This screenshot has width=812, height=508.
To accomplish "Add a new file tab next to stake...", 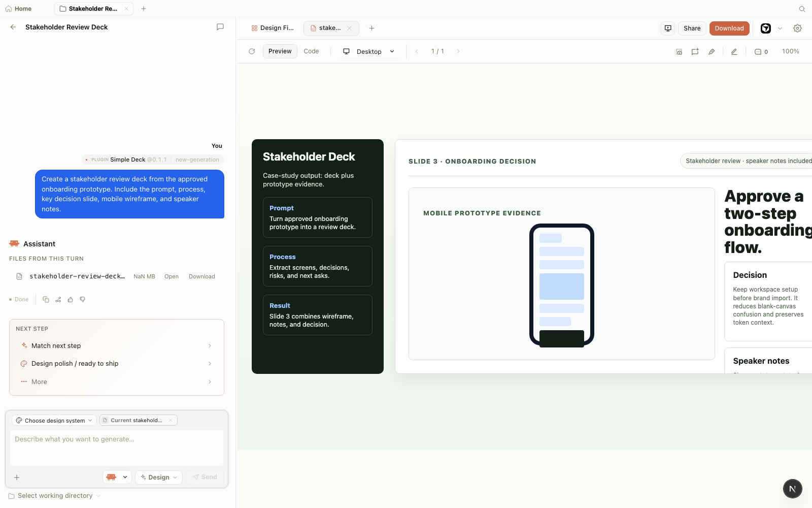I will tap(371, 28).
